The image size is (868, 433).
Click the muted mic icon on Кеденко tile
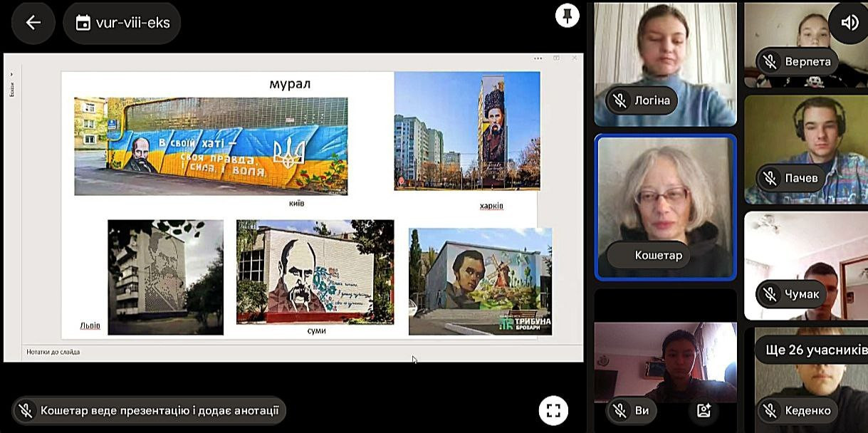[770, 411]
